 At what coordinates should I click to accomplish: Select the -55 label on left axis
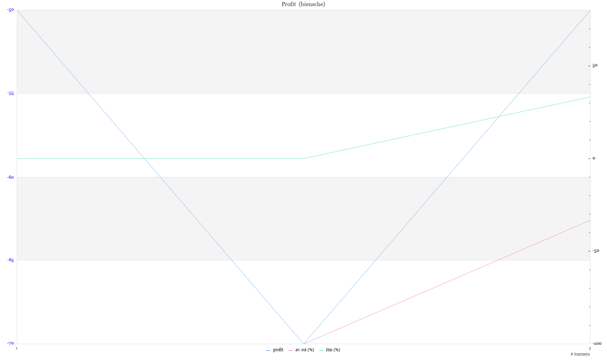click(x=10, y=93)
